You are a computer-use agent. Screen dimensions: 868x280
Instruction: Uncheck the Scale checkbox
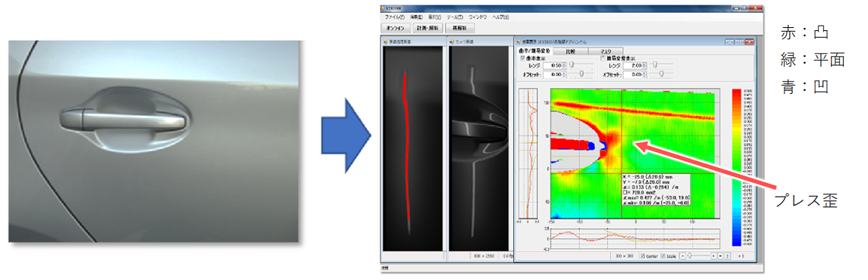(663, 256)
